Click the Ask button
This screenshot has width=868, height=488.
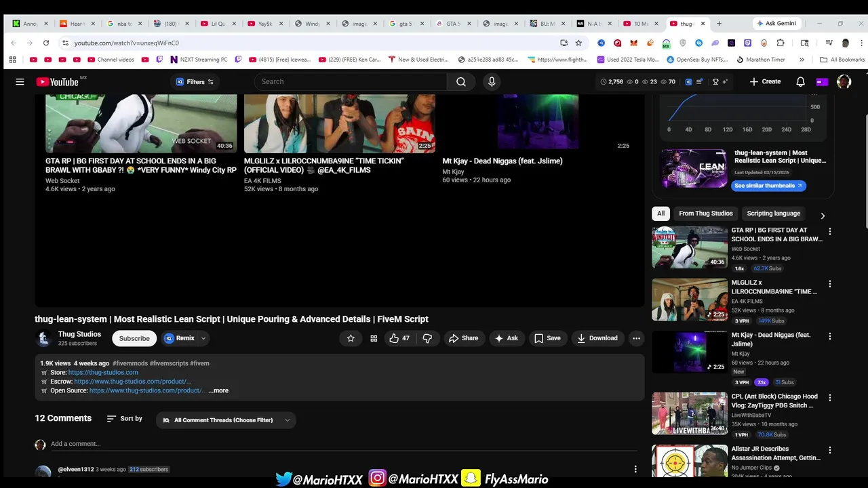tap(507, 338)
